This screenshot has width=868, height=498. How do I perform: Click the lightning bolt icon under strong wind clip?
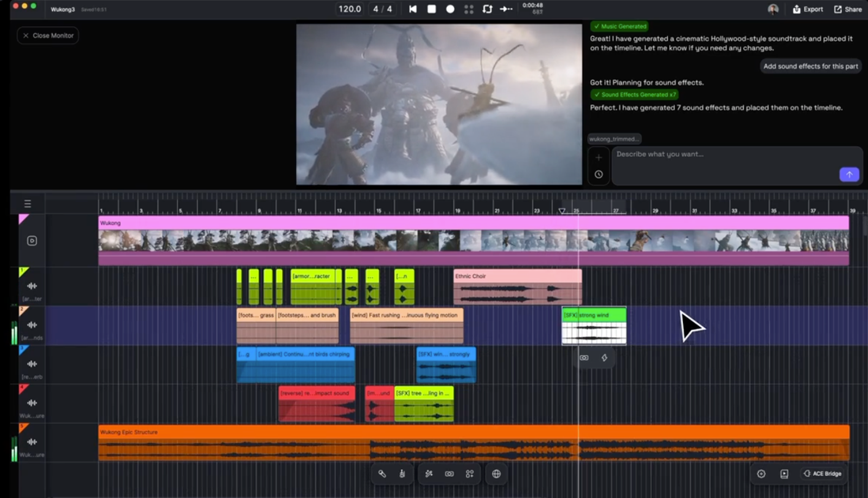click(604, 357)
